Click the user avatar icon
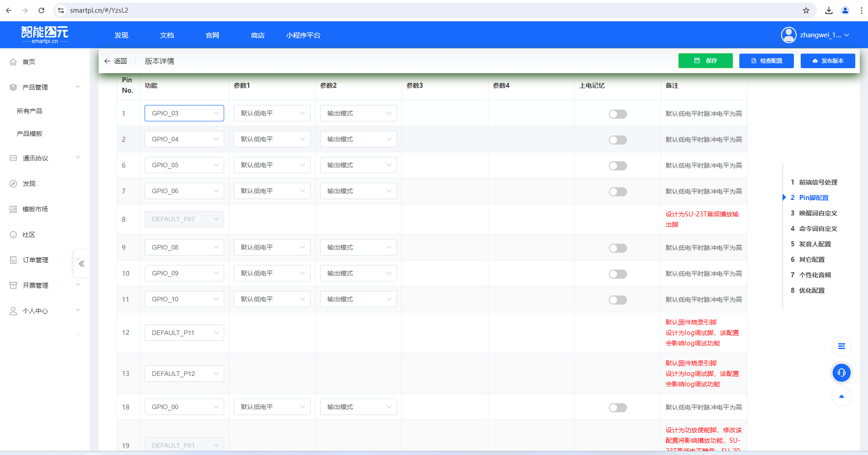 pyautogui.click(x=788, y=35)
